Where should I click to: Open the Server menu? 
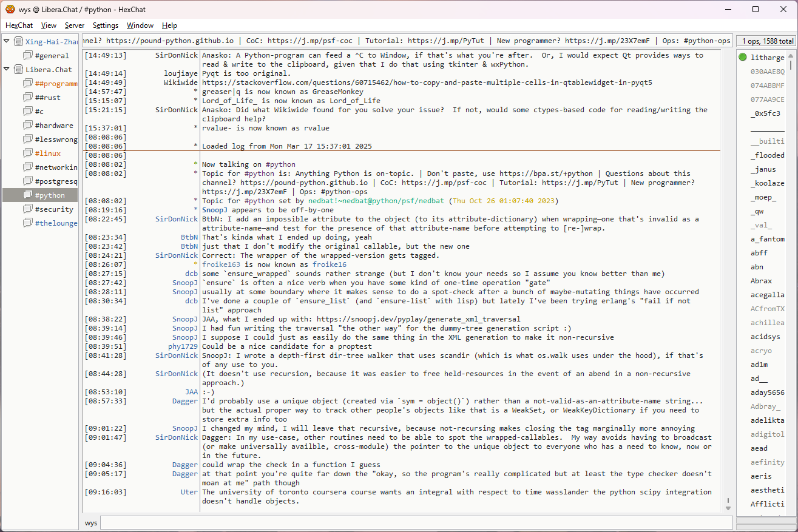[75, 25]
